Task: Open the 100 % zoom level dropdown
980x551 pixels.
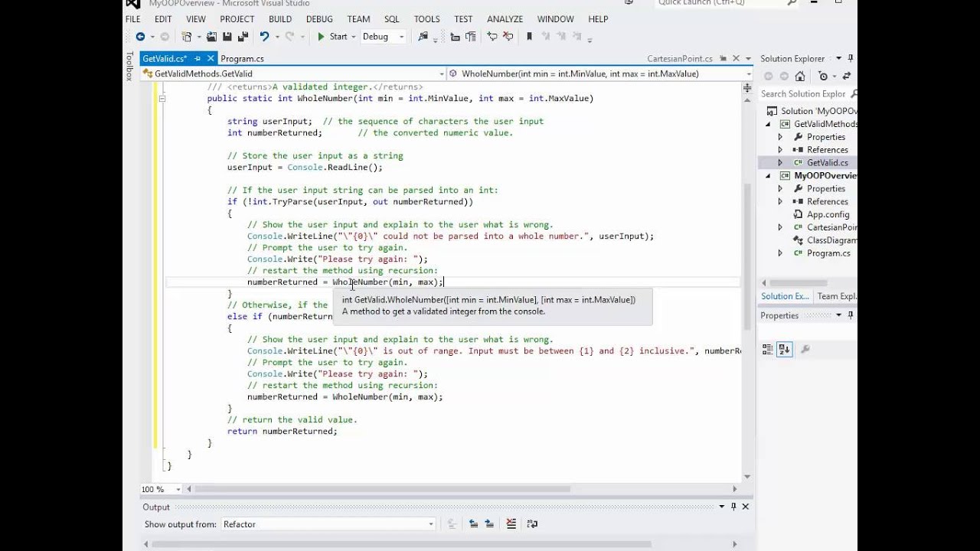Action: pos(162,489)
